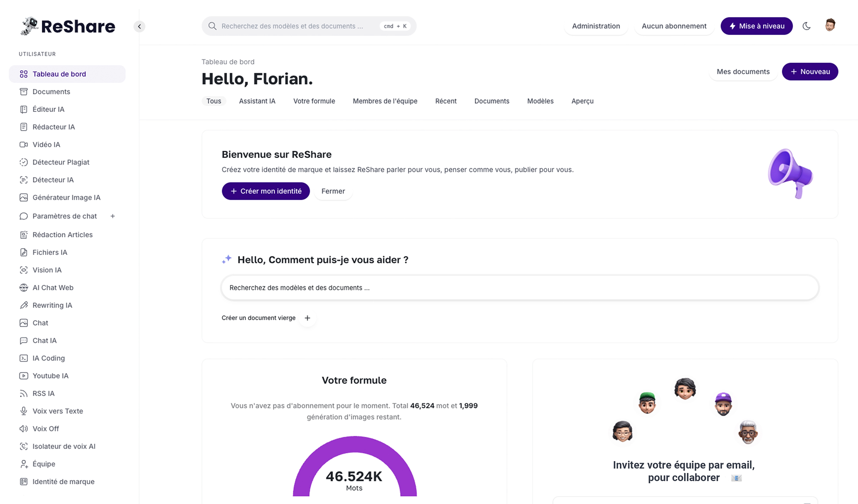Open Détecteur IA tool
The height and width of the screenshot is (504, 858).
coord(67,180)
